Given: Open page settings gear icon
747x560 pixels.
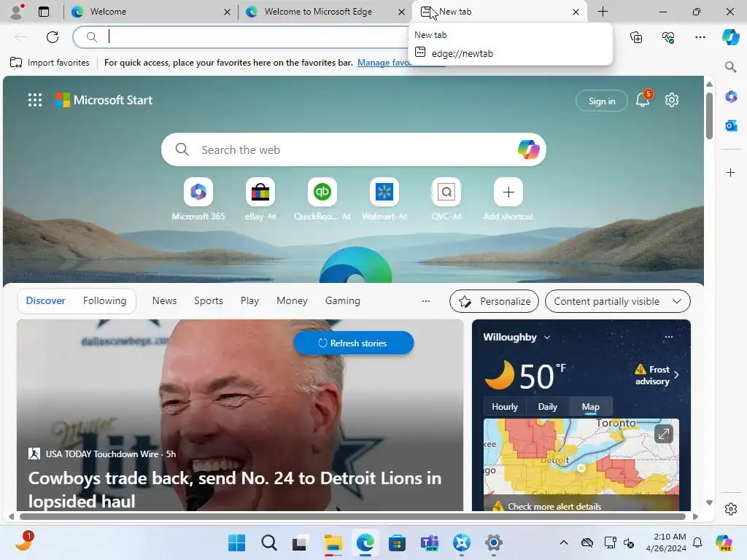Looking at the screenshot, I should 672,100.
